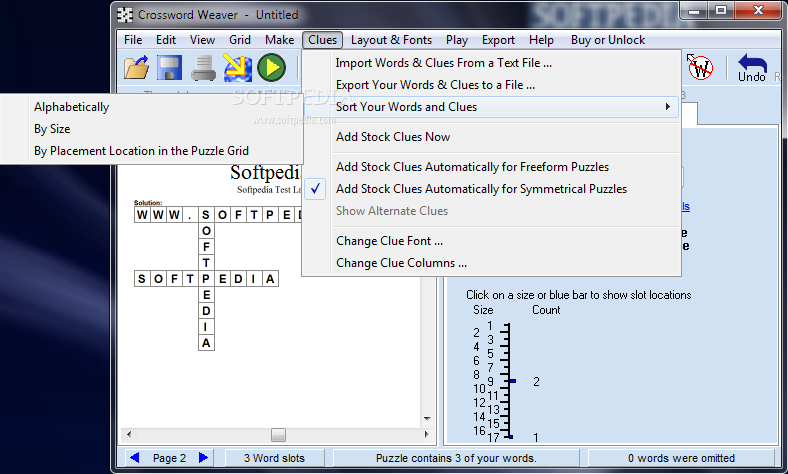Screen dimensions: 788x474
Task: Expand the Sort Your Words and Clues submenu
Action: coord(491,107)
